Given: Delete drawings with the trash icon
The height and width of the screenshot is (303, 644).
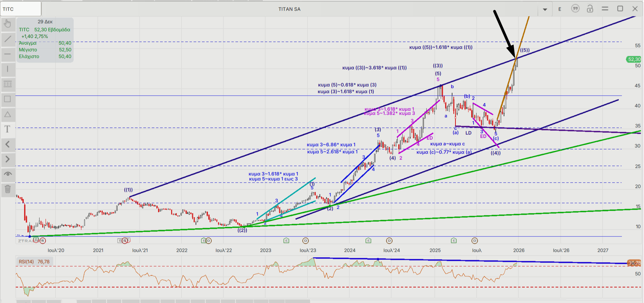Looking at the screenshot, I should [8, 189].
